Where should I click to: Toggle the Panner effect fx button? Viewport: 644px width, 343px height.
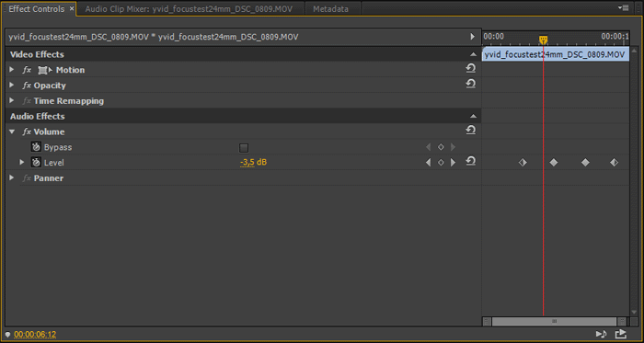click(27, 178)
